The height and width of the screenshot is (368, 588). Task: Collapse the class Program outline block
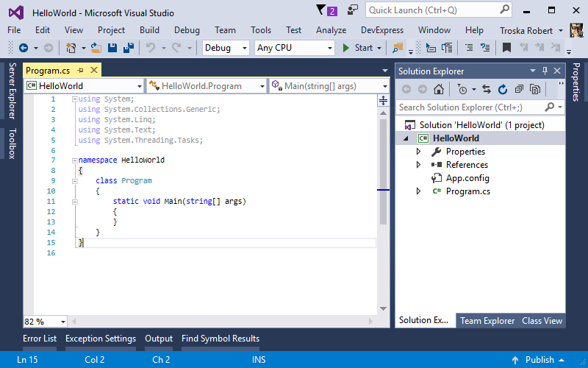(x=75, y=181)
